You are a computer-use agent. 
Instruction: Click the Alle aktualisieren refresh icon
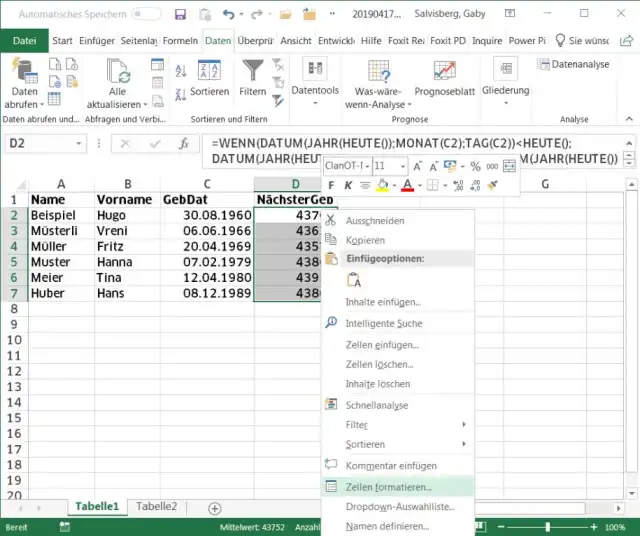pos(119,72)
